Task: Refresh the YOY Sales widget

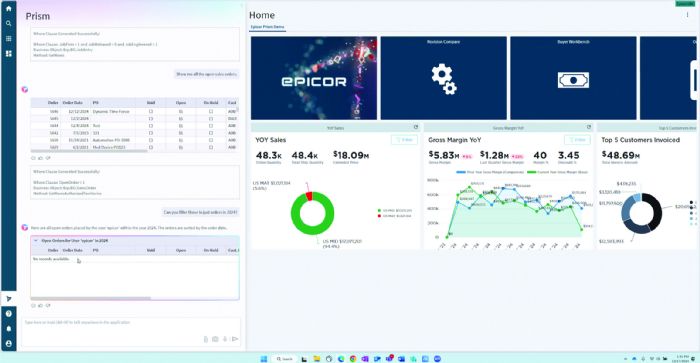Action: [x=416, y=127]
